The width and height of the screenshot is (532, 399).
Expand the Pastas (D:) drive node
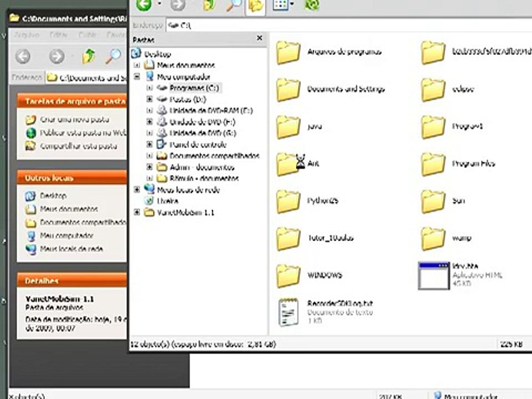[x=149, y=99]
